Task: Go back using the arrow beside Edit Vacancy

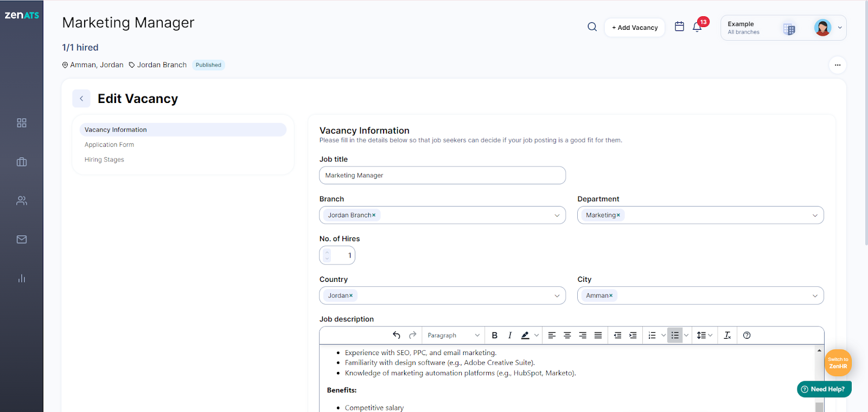Action: point(81,99)
